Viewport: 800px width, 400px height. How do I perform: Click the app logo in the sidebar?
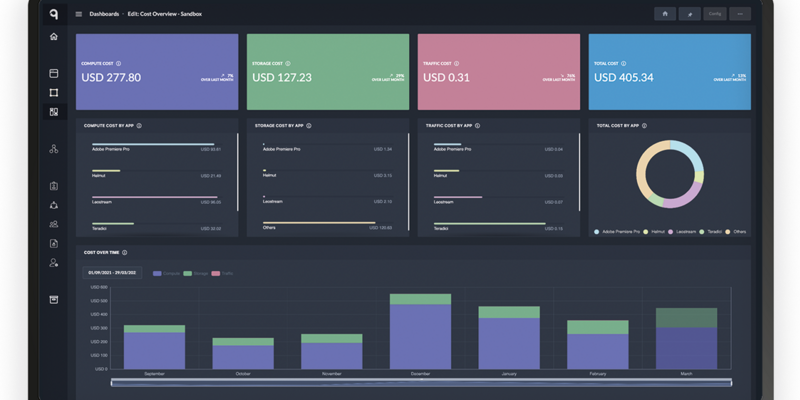[54, 14]
